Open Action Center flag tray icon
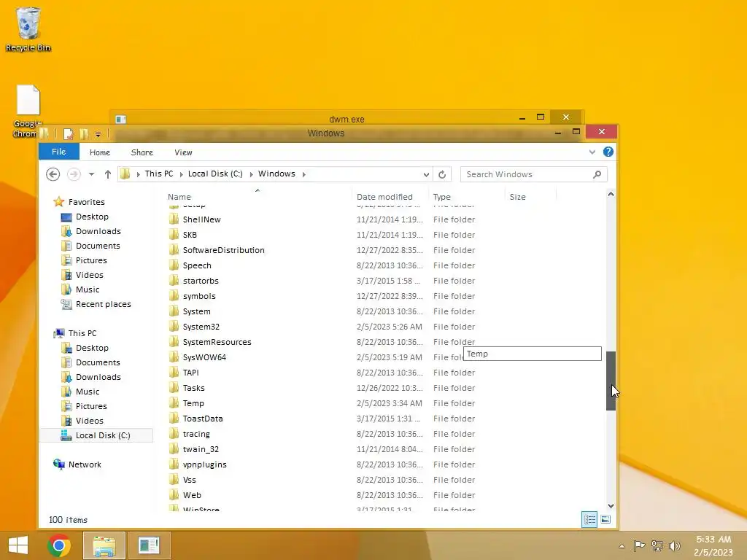747x560 pixels. (x=639, y=546)
